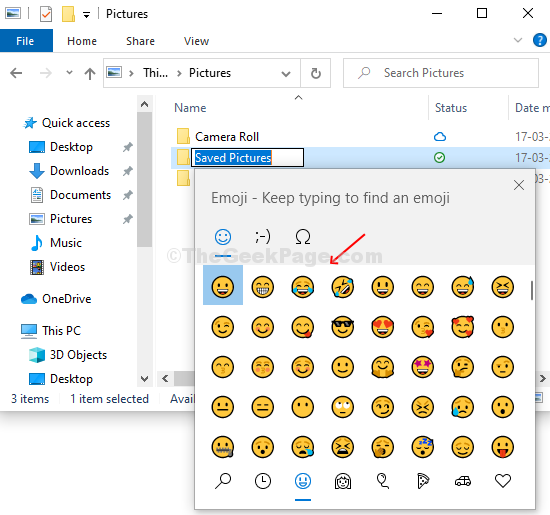
Task: Refresh the Pictures folder
Action: tap(316, 73)
